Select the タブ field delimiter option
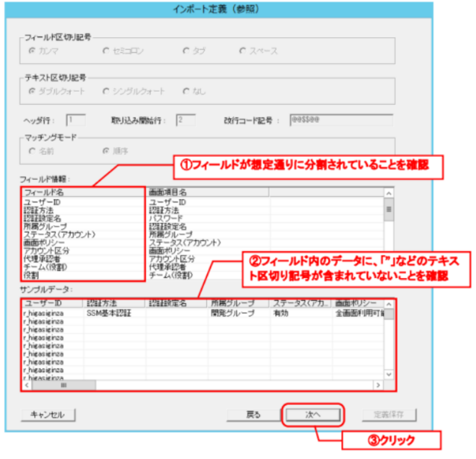Image resolution: width=476 pixels, height=459 pixels. pos(186,51)
